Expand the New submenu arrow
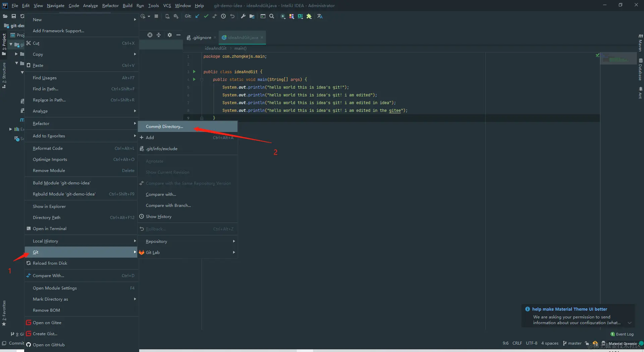The image size is (644, 352). (135, 19)
